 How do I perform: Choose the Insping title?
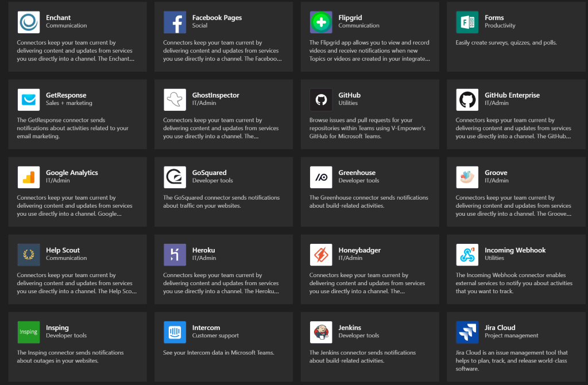[57, 328]
